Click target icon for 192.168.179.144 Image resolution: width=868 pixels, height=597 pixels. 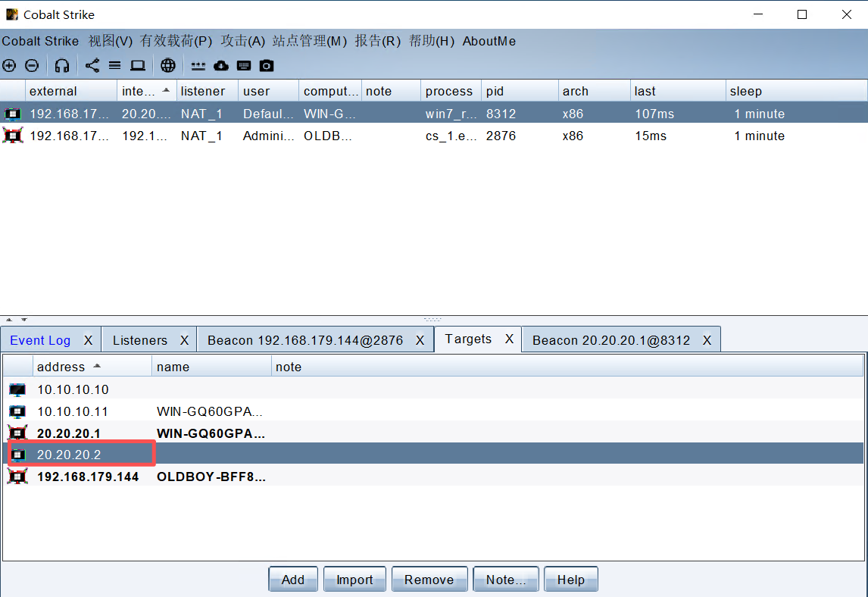pos(17,477)
